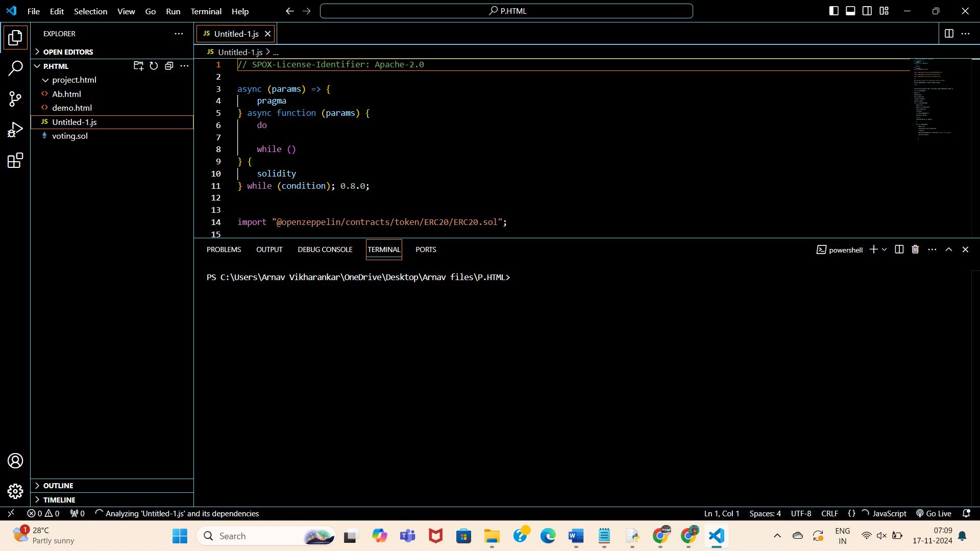This screenshot has width=980, height=551.
Task: Open Customize Layout options
Action: point(884,11)
